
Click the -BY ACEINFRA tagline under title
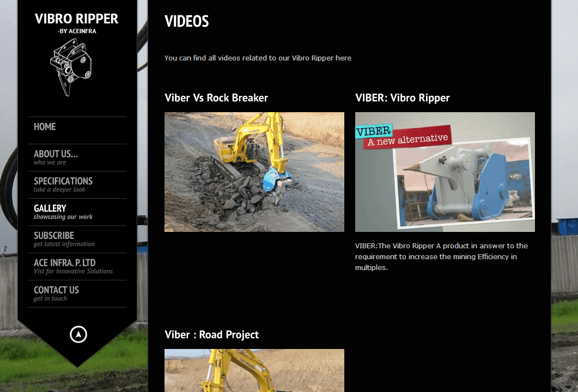[77, 32]
